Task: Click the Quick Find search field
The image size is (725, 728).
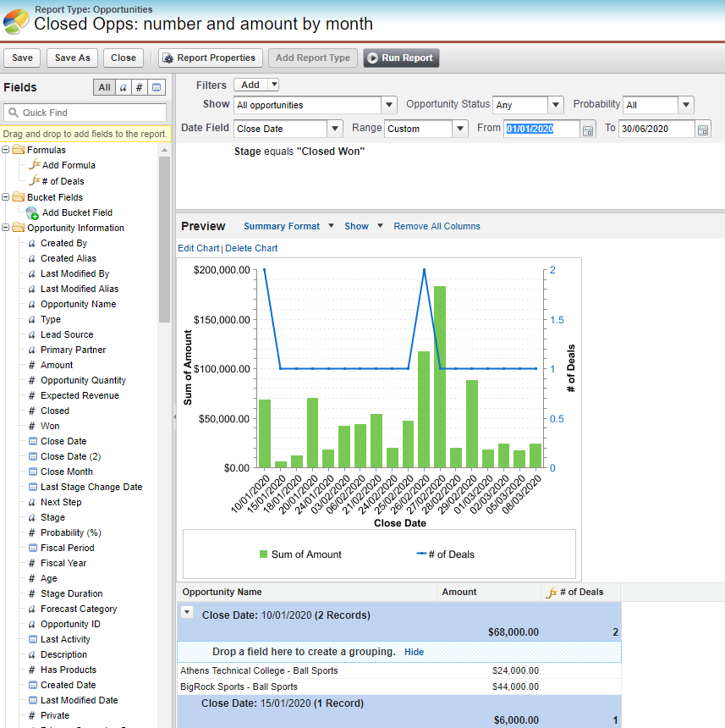Action: [85, 113]
